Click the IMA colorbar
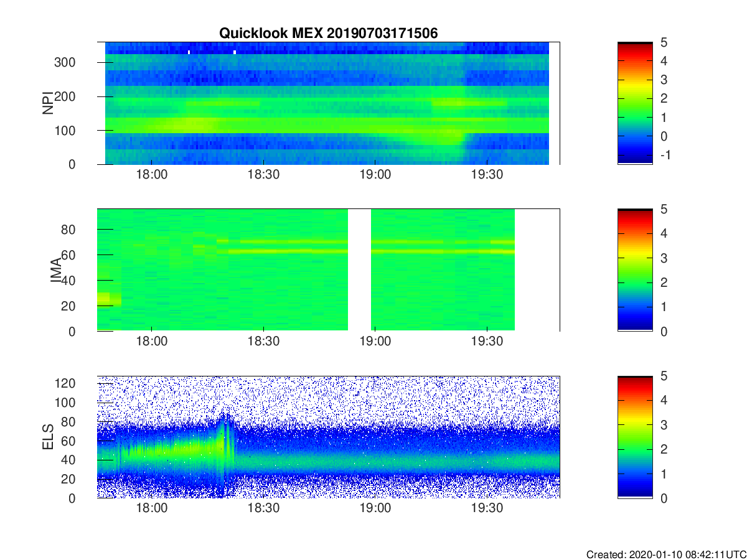The height and width of the screenshot is (560, 747). (635, 270)
